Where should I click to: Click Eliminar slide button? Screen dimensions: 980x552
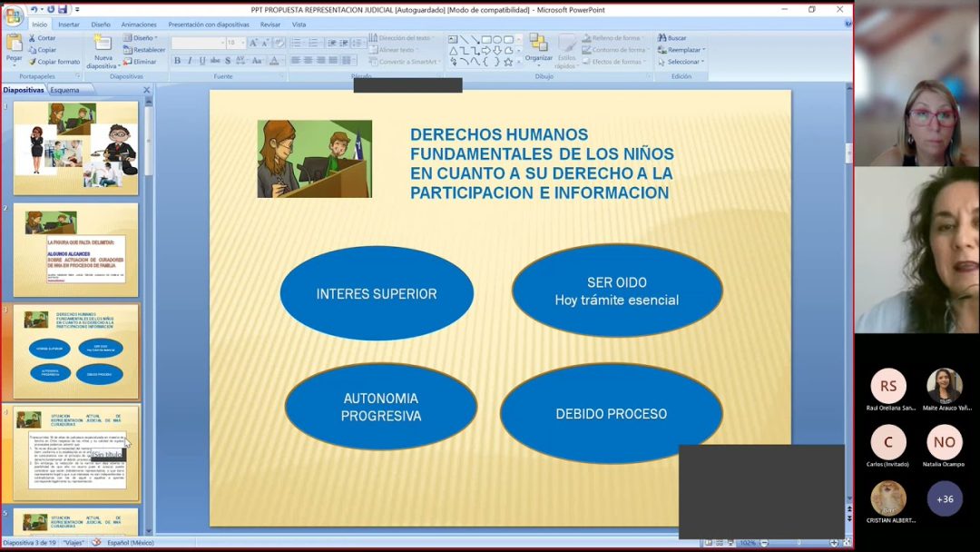pos(140,62)
